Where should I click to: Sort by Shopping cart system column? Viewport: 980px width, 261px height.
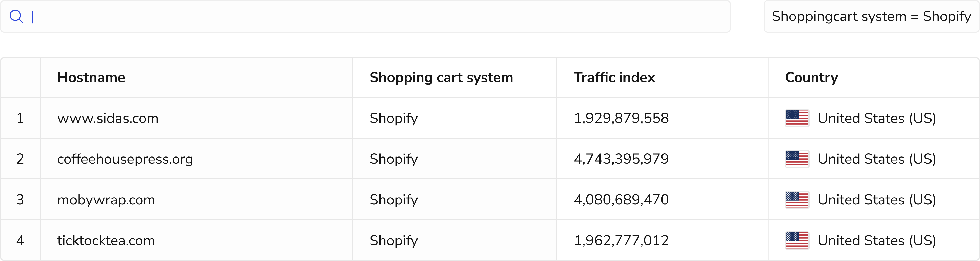click(441, 77)
